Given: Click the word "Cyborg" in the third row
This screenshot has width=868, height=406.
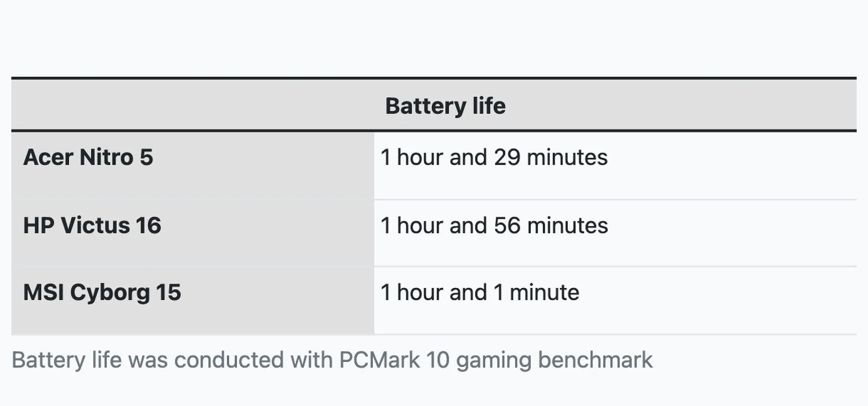Looking at the screenshot, I should [110, 292].
